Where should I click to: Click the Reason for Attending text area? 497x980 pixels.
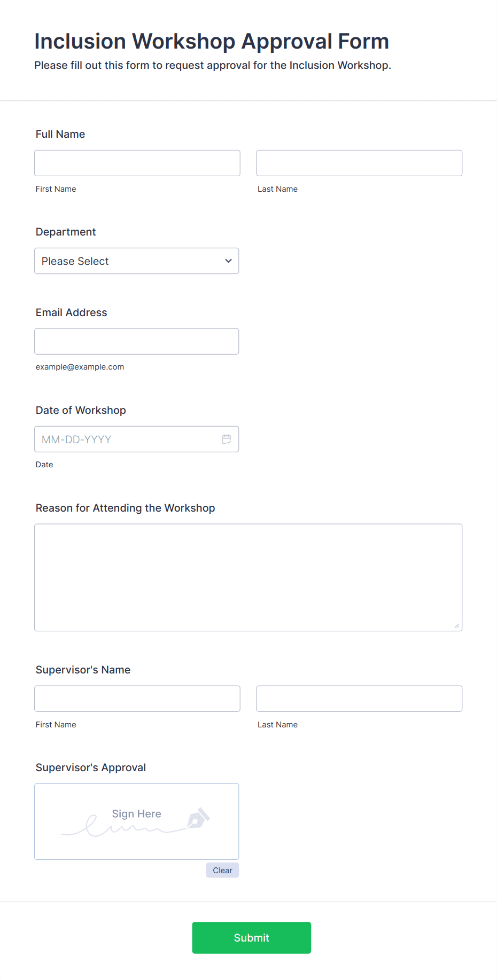tap(248, 577)
